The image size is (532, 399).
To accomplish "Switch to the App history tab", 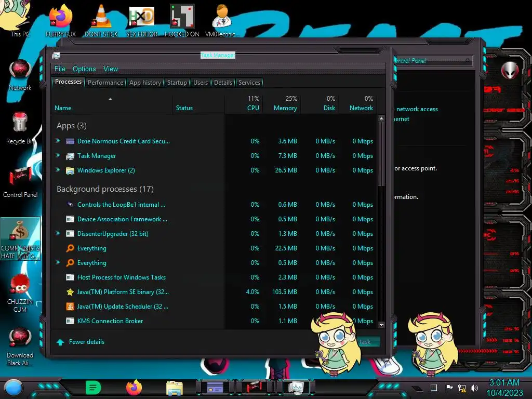I will (x=145, y=83).
